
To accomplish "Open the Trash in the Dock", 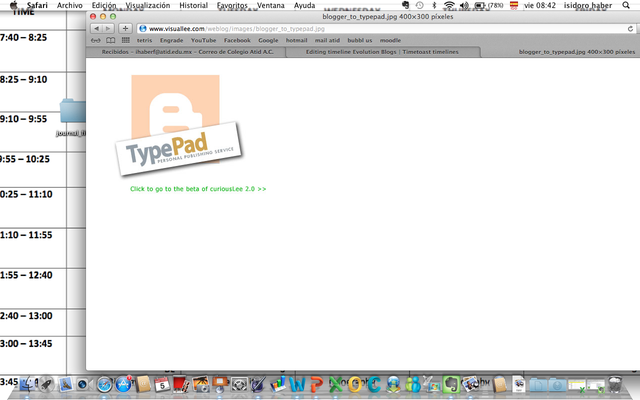I will [x=615, y=384].
